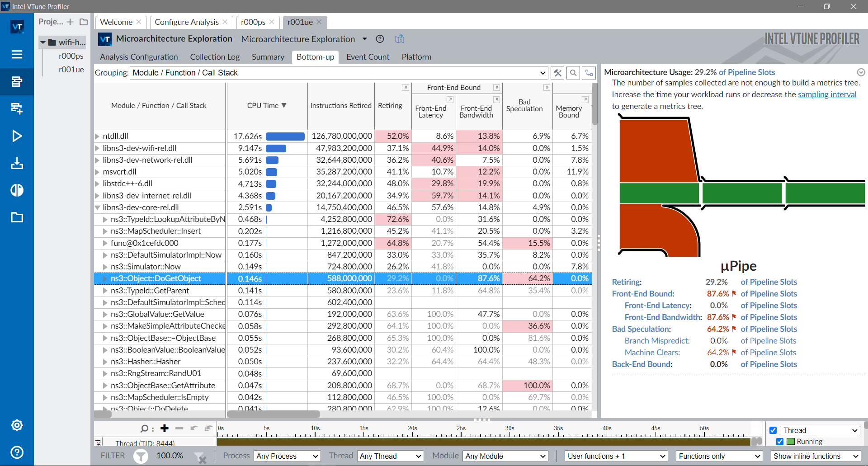
Task: Click the sampling interval link
Action: coord(828,94)
